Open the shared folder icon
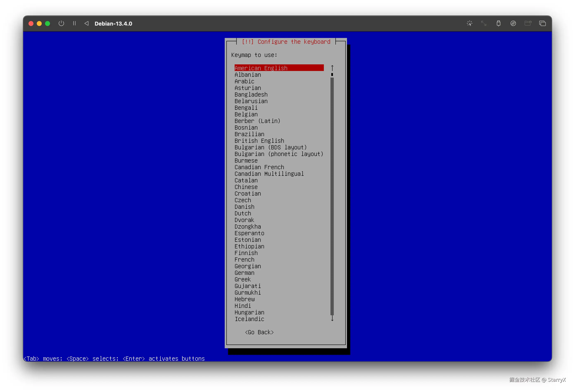The height and width of the screenshot is (392, 575). point(528,24)
